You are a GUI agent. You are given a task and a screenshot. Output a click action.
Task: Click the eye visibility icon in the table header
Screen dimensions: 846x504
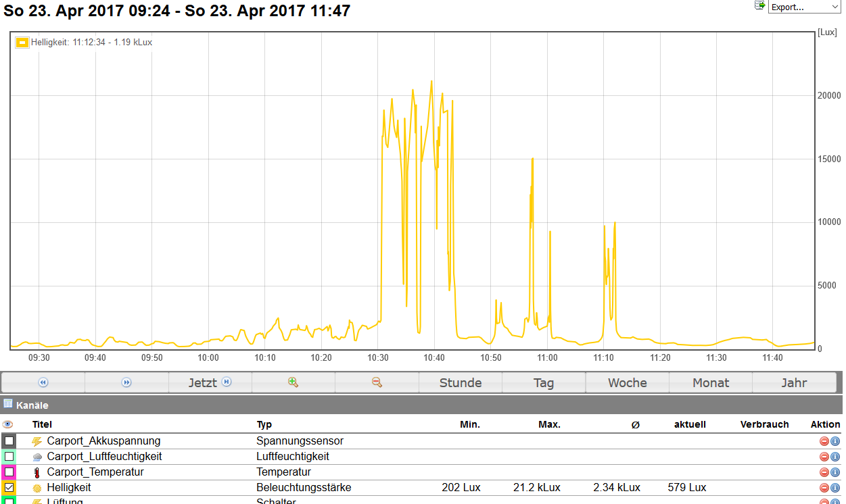pyautogui.click(x=8, y=425)
